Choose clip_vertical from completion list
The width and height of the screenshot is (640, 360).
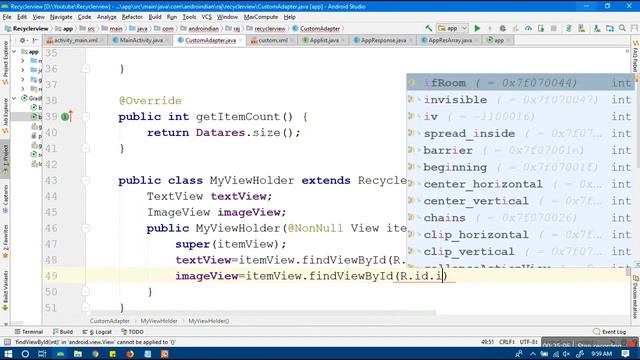520,251
